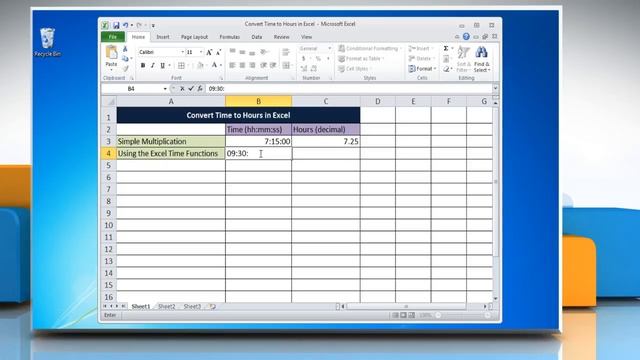
Task: Toggle Align Text Left
Action: click(x=232, y=65)
